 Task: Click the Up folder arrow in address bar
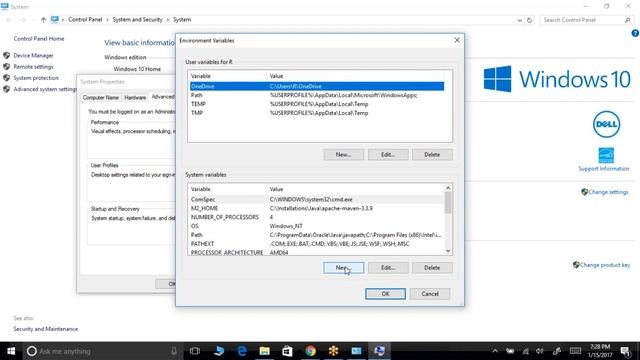[43, 20]
